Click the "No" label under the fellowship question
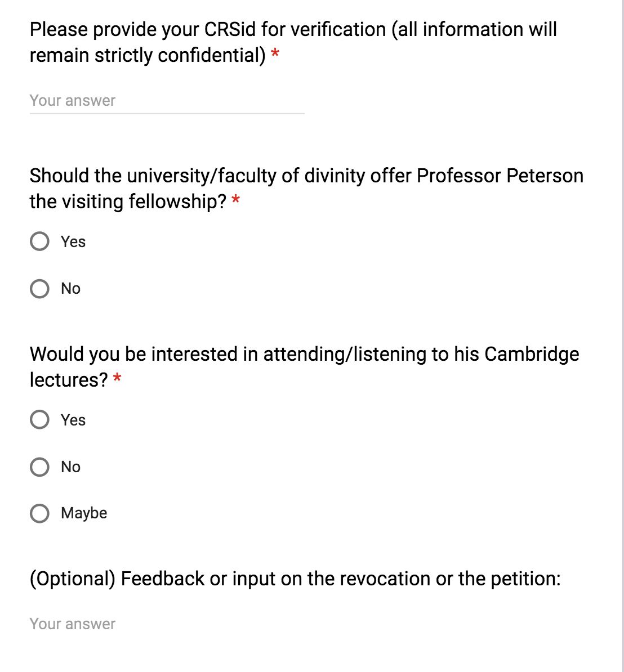624x672 pixels. click(x=70, y=288)
